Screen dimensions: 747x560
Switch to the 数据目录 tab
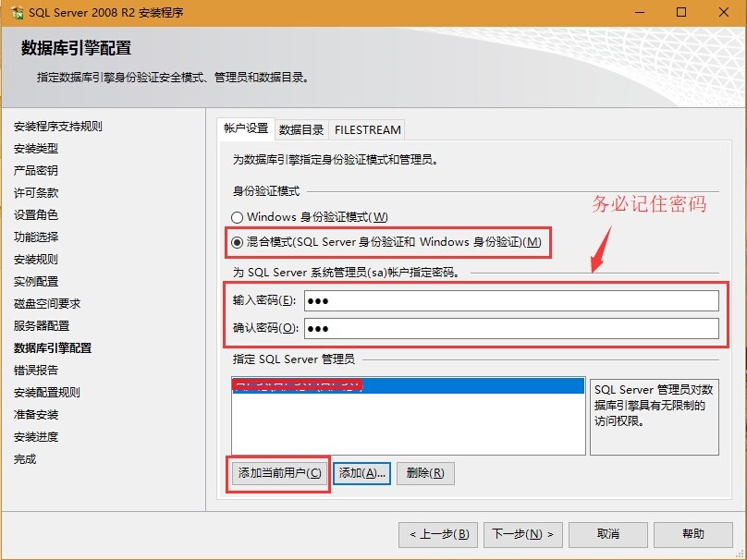(x=299, y=129)
